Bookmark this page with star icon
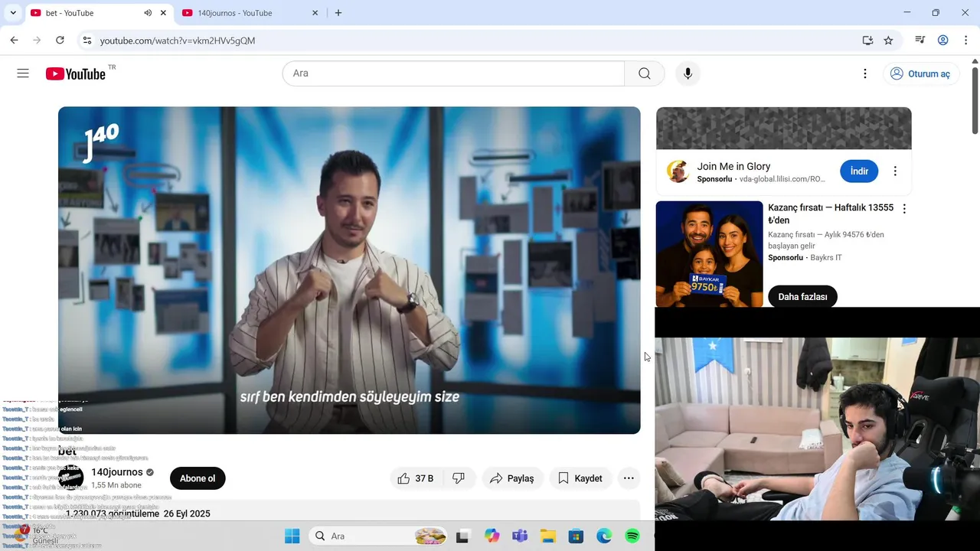Viewport: 980px width, 551px height. pyautogui.click(x=888, y=40)
